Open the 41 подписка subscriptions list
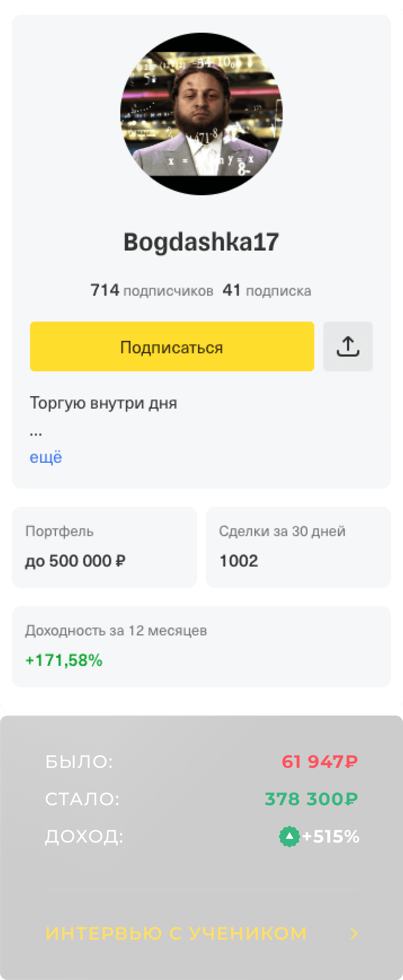 (x=267, y=291)
